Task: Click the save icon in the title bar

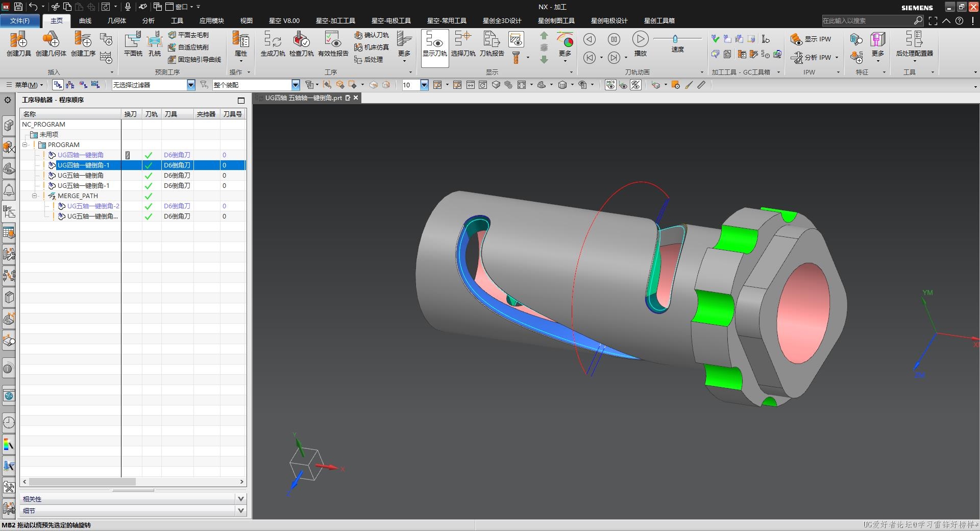Action: (x=18, y=7)
